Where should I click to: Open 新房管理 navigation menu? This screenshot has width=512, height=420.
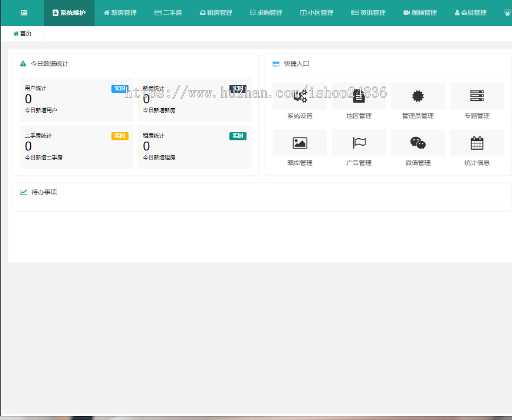(120, 13)
